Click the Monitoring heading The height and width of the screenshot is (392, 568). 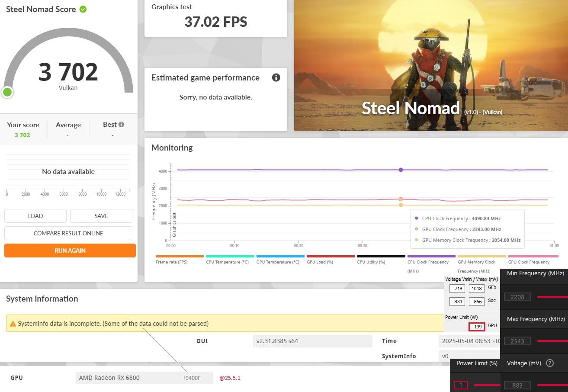172,148
